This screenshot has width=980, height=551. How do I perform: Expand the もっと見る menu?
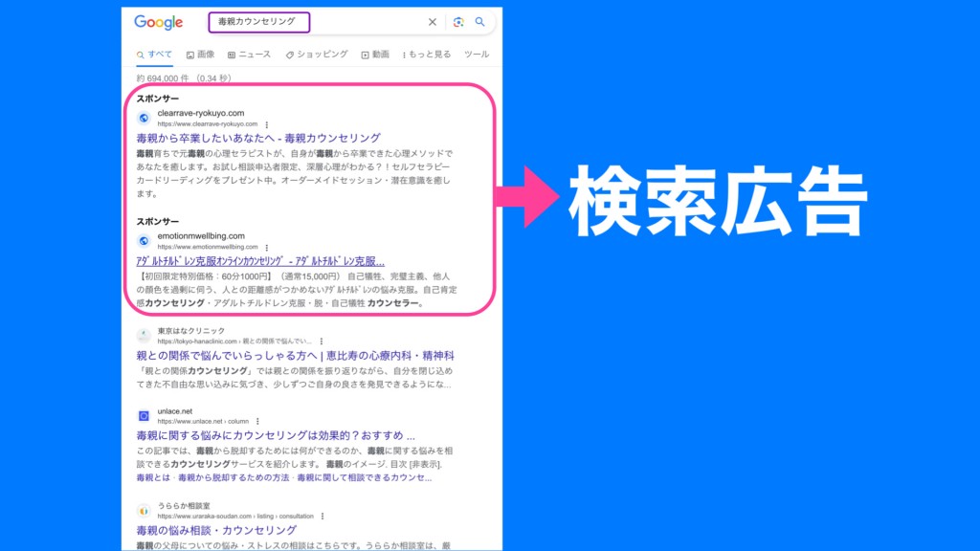[x=427, y=55]
